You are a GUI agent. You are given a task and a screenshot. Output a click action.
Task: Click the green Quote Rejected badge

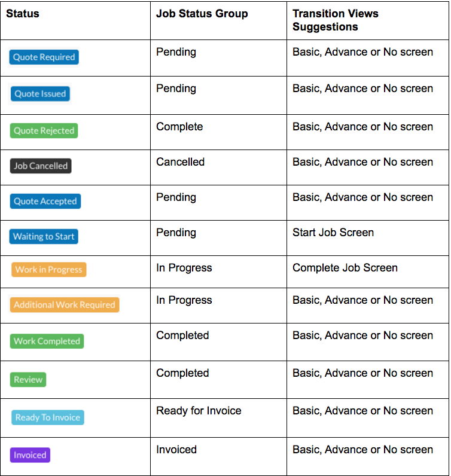click(x=44, y=130)
